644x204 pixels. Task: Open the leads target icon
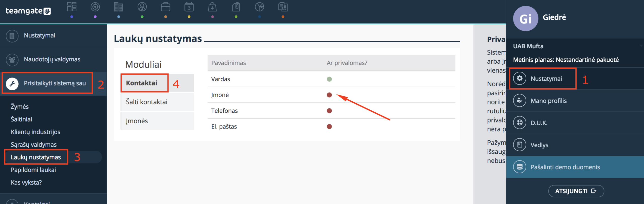click(95, 7)
